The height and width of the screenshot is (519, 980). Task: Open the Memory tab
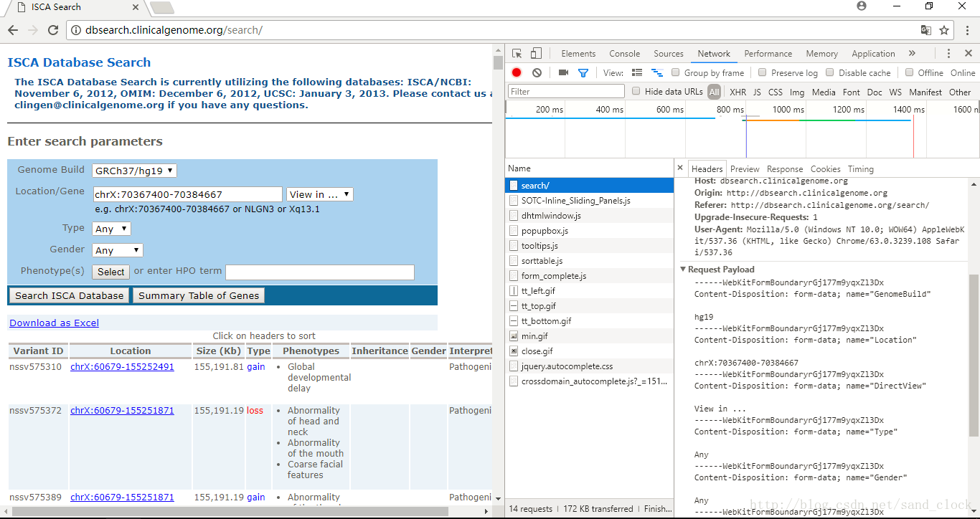(822, 54)
